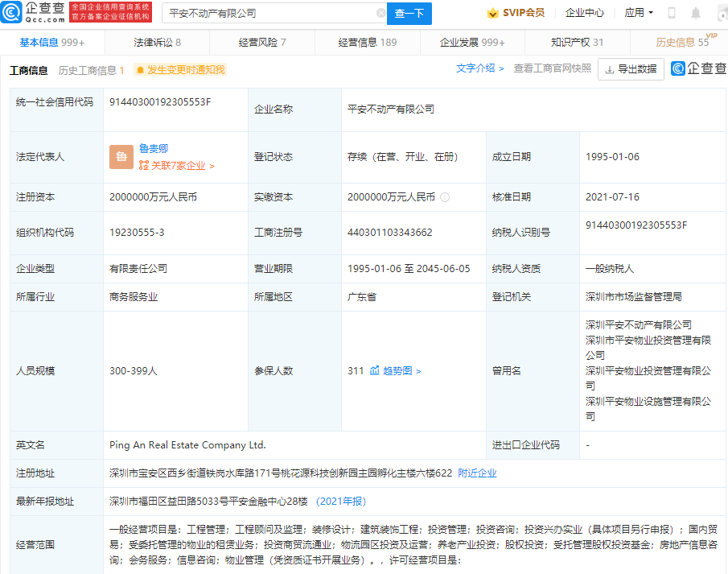Click the 所属行业 value 商务服务业
The height and width of the screenshot is (574, 728).
(x=134, y=296)
